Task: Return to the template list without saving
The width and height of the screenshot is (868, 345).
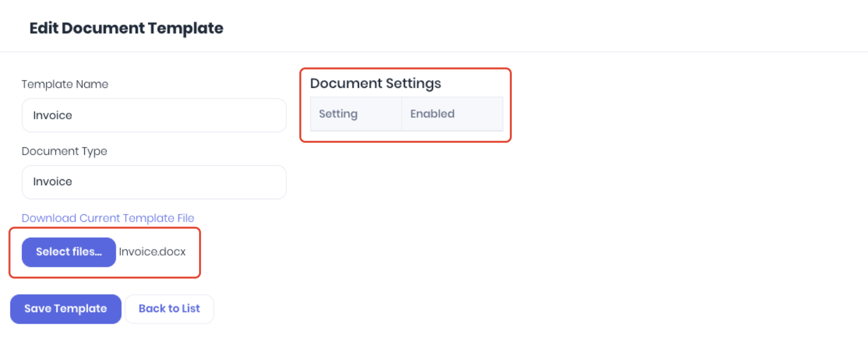Action: (169, 309)
